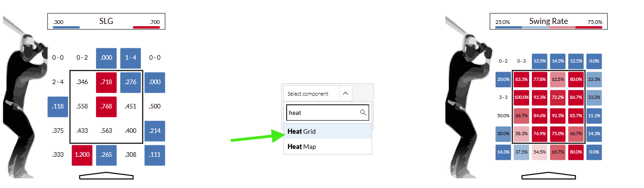
Task: Collapse the Select component dropdown arrow
Action: (345, 93)
